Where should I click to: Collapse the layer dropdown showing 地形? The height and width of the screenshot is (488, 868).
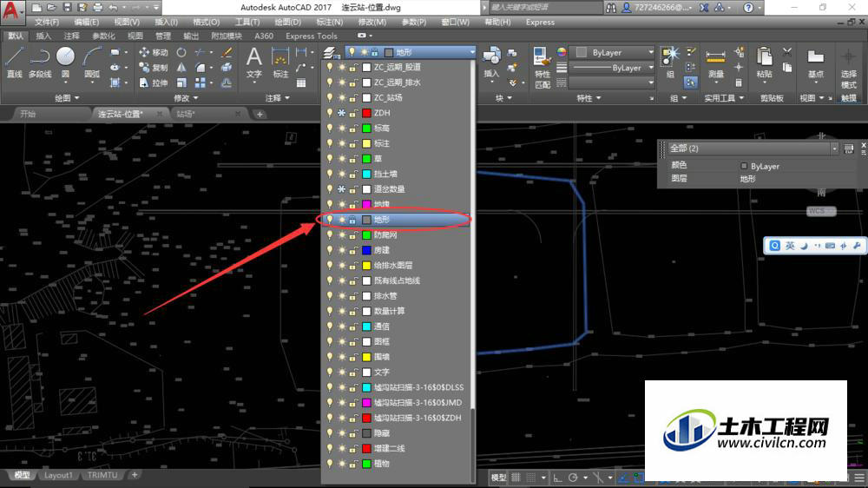[471, 52]
